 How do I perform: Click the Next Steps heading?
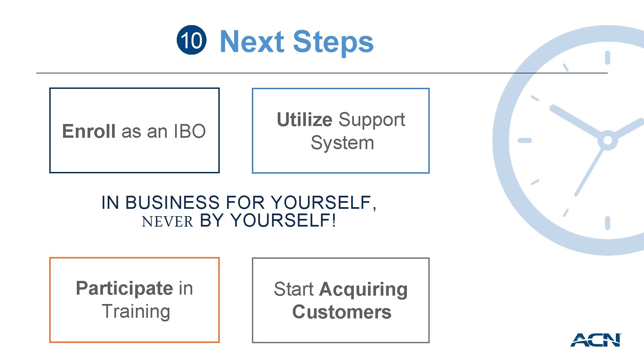[297, 42]
